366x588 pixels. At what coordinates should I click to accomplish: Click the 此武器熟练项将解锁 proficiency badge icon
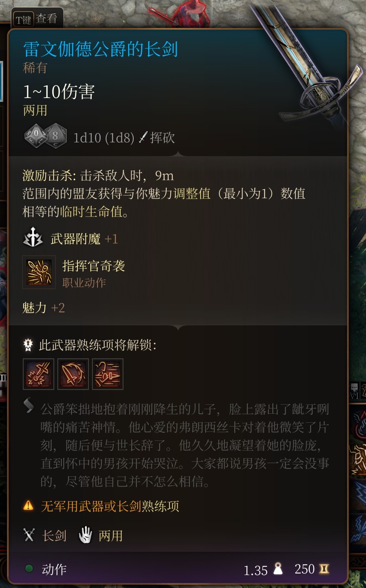point(28,345)
